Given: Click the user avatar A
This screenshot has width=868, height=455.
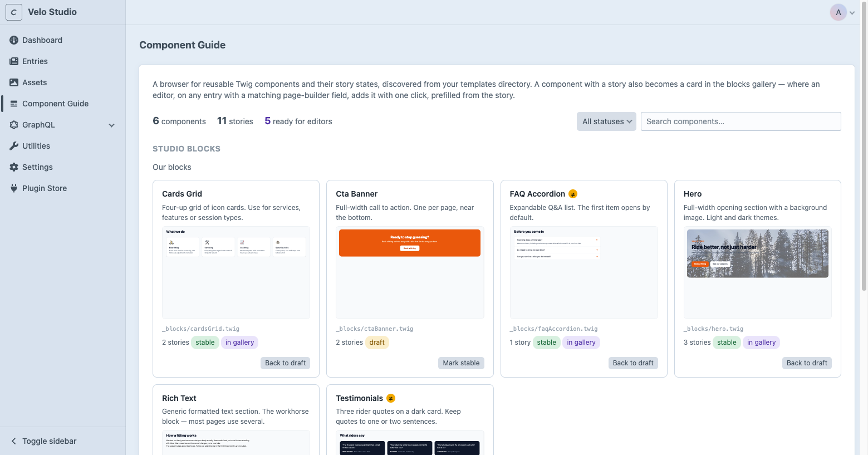Looking at the screenshot, I should point(838,12).
